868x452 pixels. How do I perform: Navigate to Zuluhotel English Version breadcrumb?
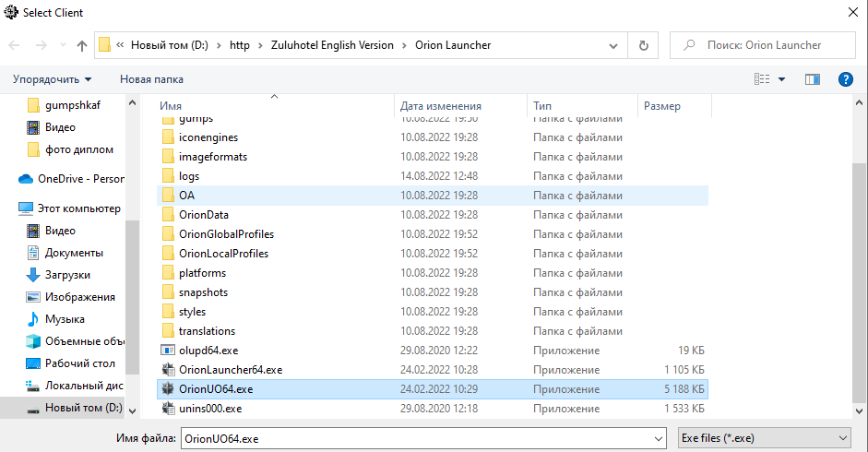point(332,45)
